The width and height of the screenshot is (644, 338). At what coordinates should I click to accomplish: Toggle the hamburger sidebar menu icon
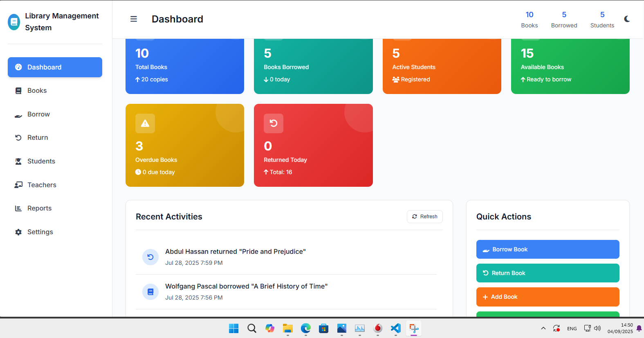(x=134, y=19)
